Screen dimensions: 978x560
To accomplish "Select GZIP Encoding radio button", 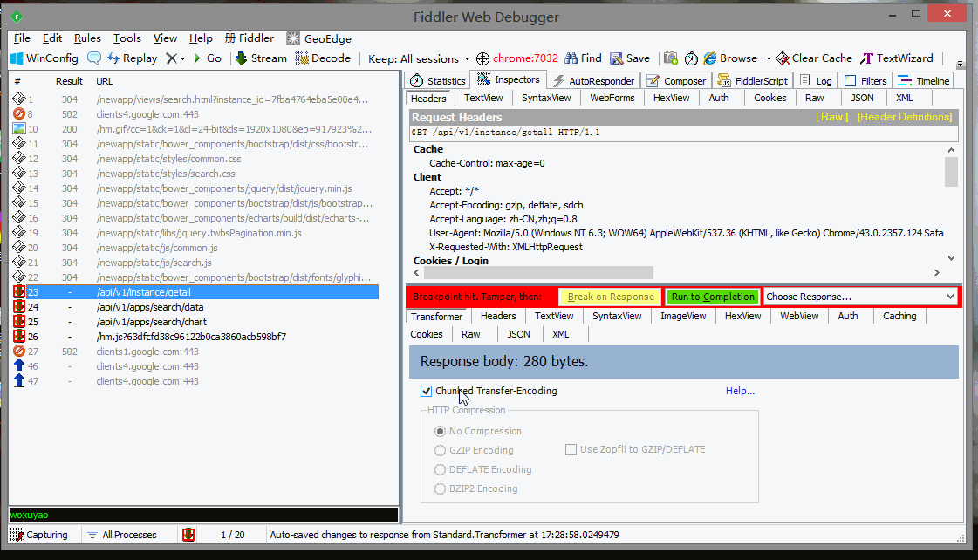I will (440, 450).
